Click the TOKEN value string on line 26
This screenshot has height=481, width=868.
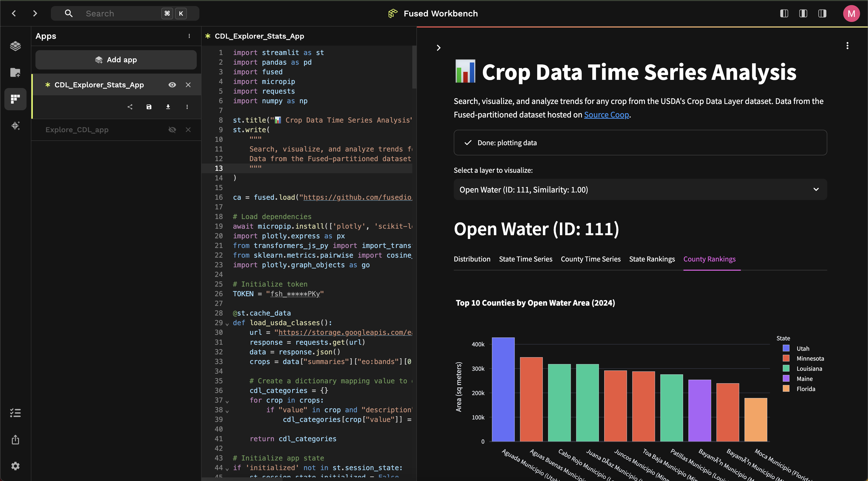click(x=295, y=294)
